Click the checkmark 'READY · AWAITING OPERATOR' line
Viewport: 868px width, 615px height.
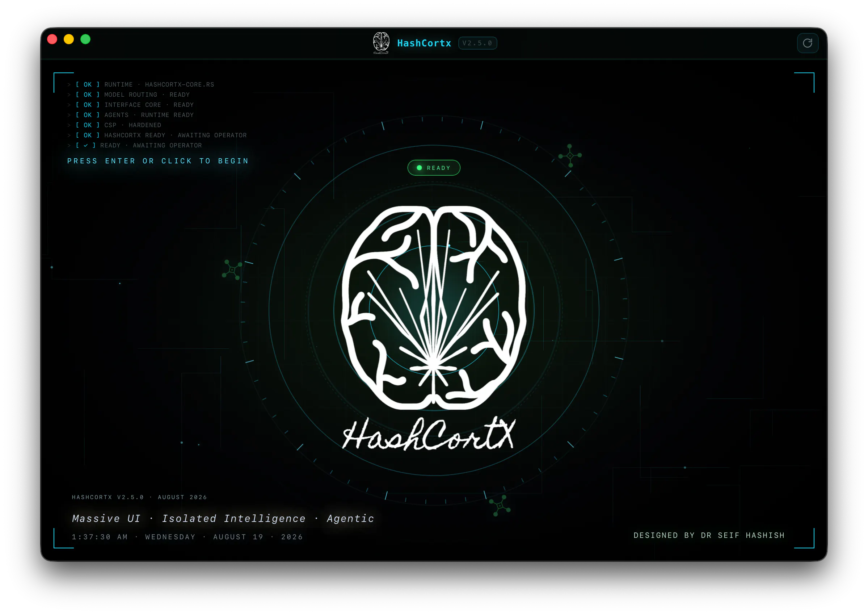(x=134, y=145)
